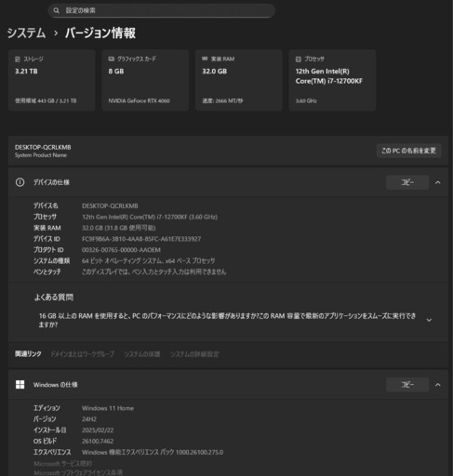Click the 3.60 GHz card text
453x476 pixels.
point(306,100)
